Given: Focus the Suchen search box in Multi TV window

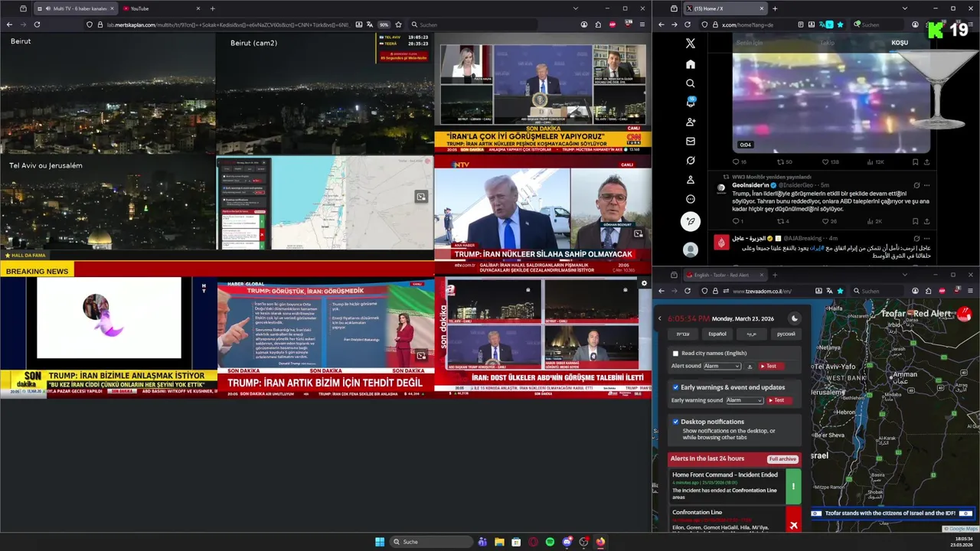Looking at the screenshot, I should [x=473, y=24].
